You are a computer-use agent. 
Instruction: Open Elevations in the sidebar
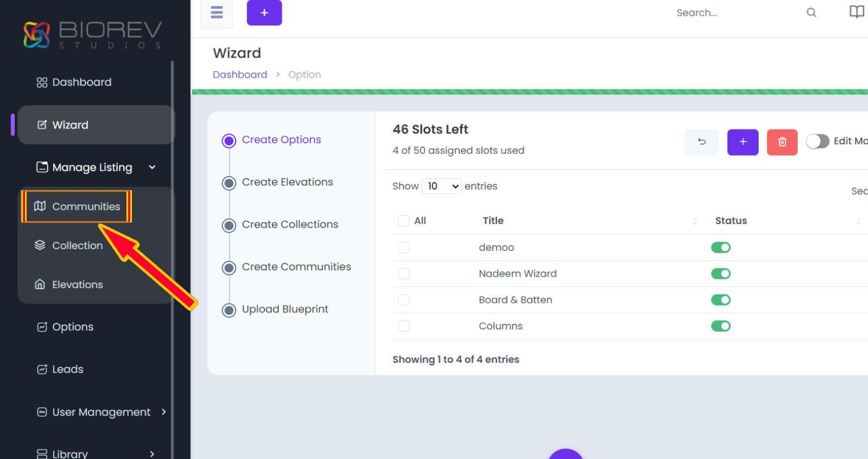[x=78, y=285]
